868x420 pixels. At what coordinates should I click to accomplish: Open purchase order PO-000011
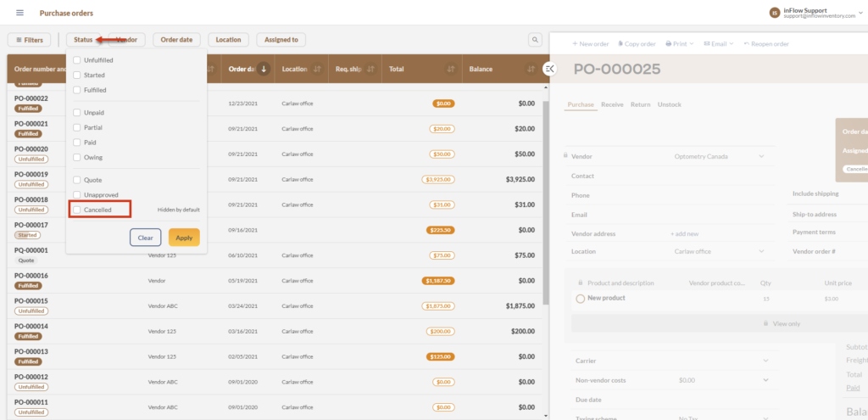(31, 401)
